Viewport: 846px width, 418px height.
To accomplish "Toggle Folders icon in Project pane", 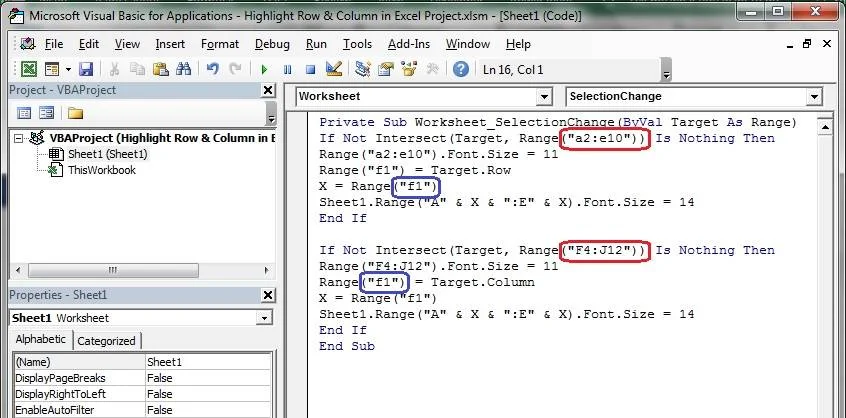I will click(x=75, y=113).
